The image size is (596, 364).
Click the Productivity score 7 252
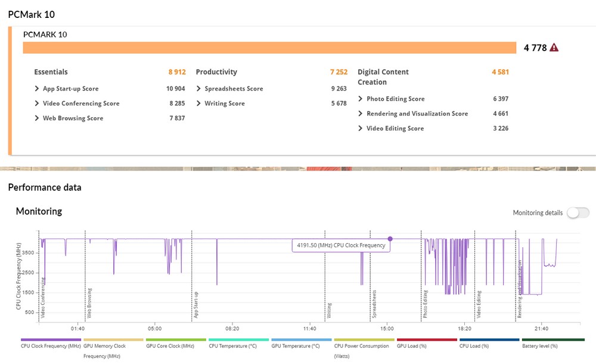click(x=339, y=72)
